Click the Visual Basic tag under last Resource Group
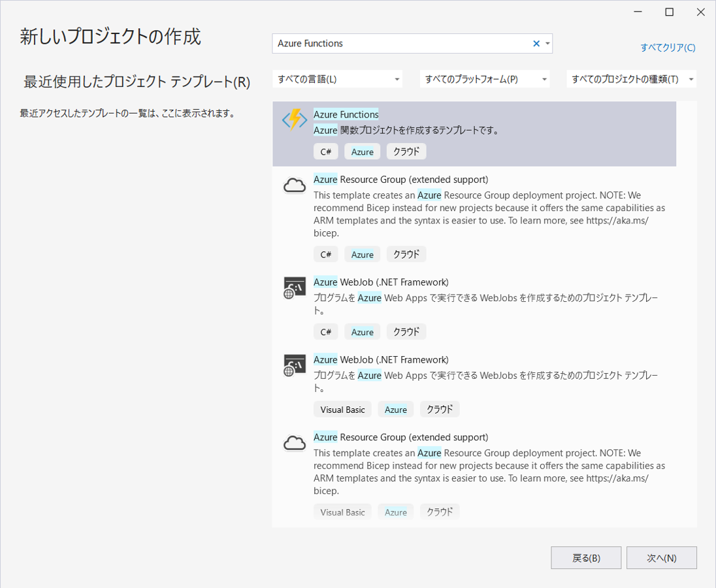The width and height of the screenshot is (716, 588). 342,512
